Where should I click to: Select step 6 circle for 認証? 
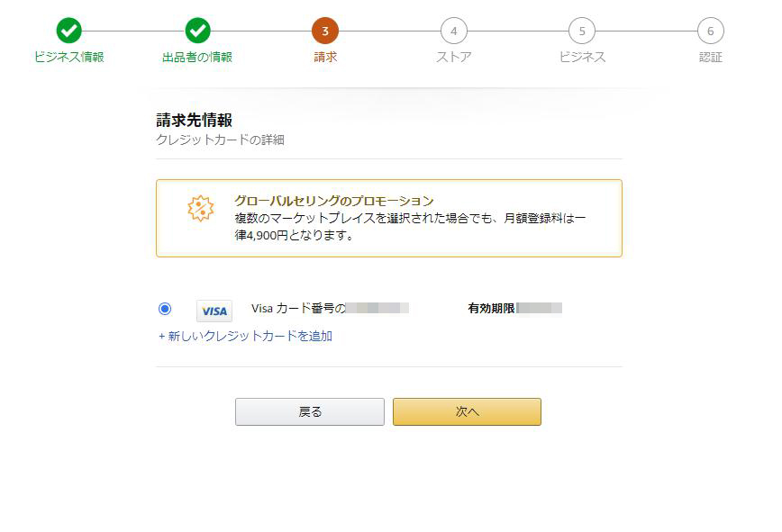[x=711, y=31]
